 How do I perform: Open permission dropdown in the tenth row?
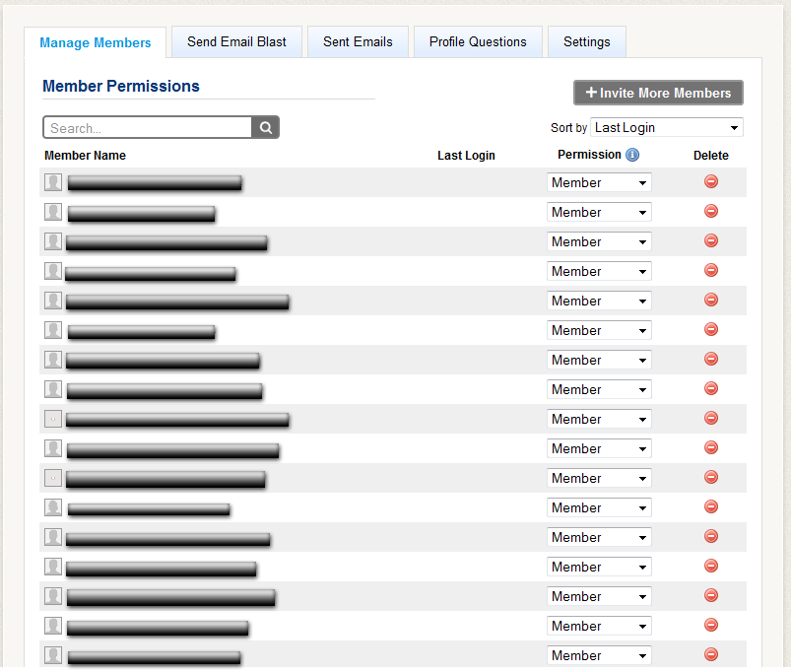click(599, 449)
